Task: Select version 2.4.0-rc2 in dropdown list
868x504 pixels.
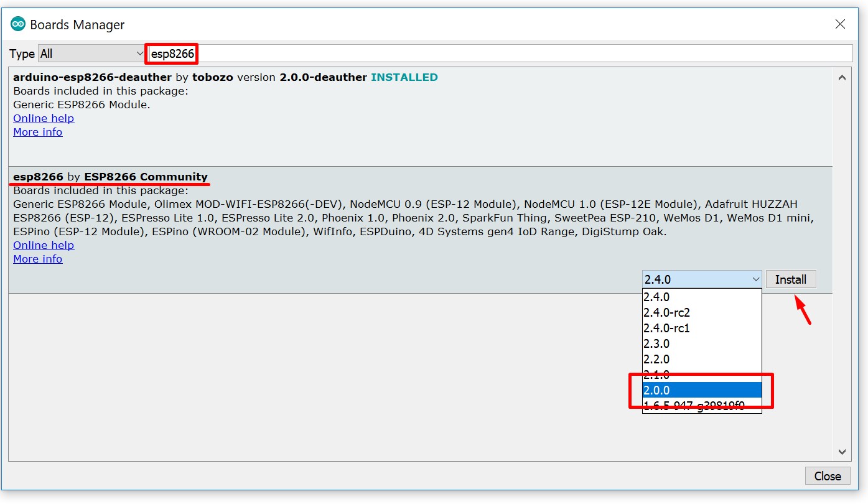Action: tap(702, 312)
